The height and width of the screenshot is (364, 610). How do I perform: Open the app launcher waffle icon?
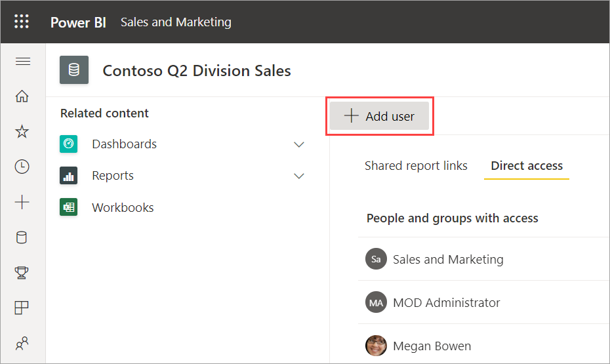tap(22, 22)
